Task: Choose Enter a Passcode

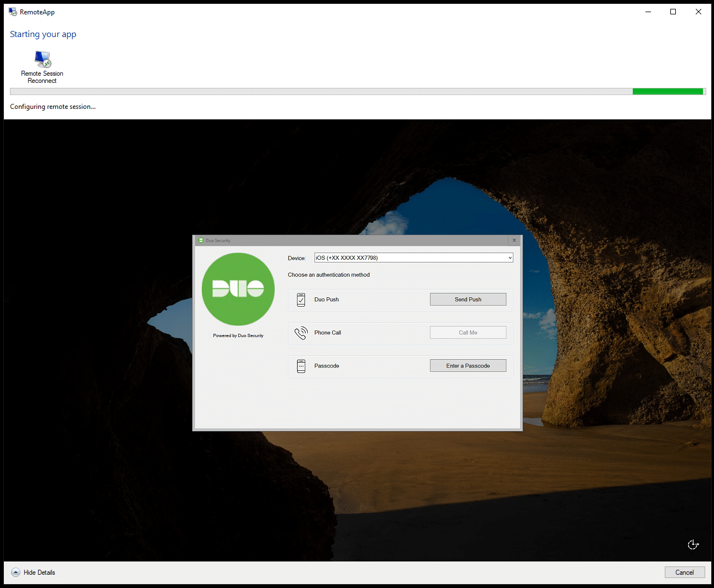Action: 468,366
